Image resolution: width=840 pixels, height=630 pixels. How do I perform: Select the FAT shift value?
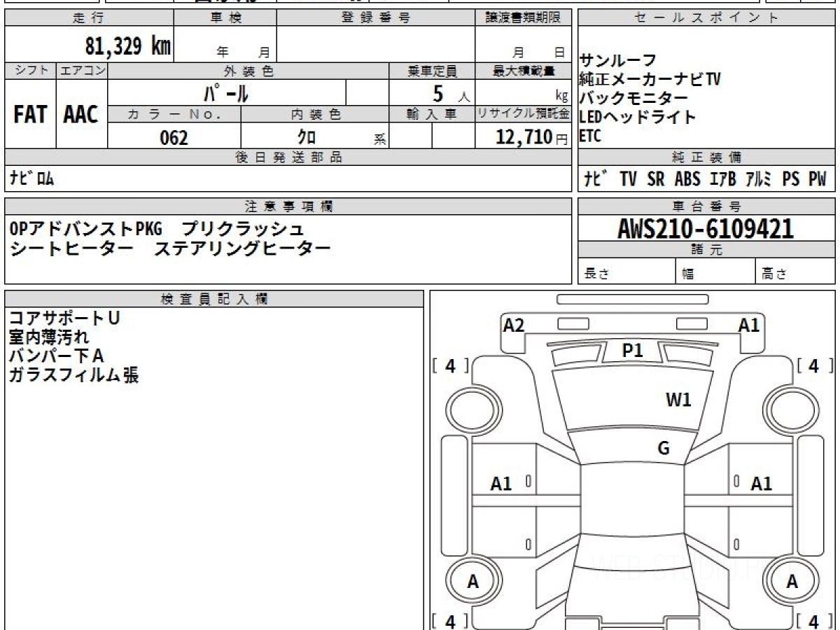pyautogui.click(x=30, y=115)
